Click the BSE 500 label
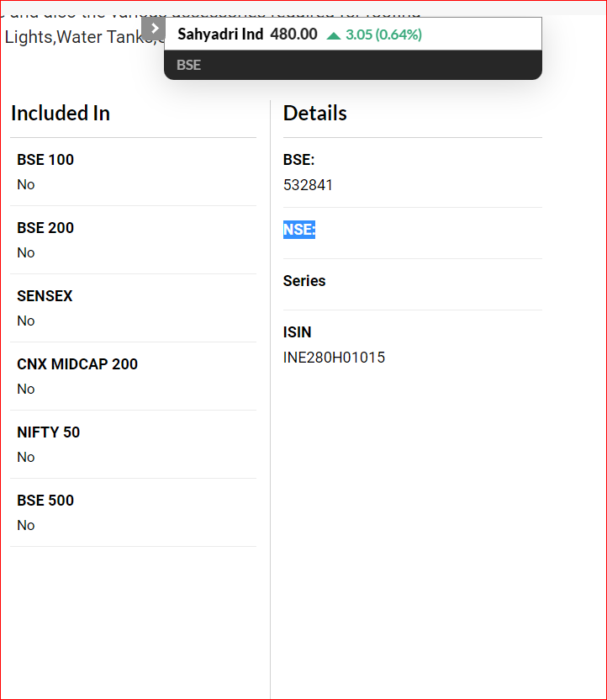The width and height of the screenshot is (607, 700). coord(45,501)
